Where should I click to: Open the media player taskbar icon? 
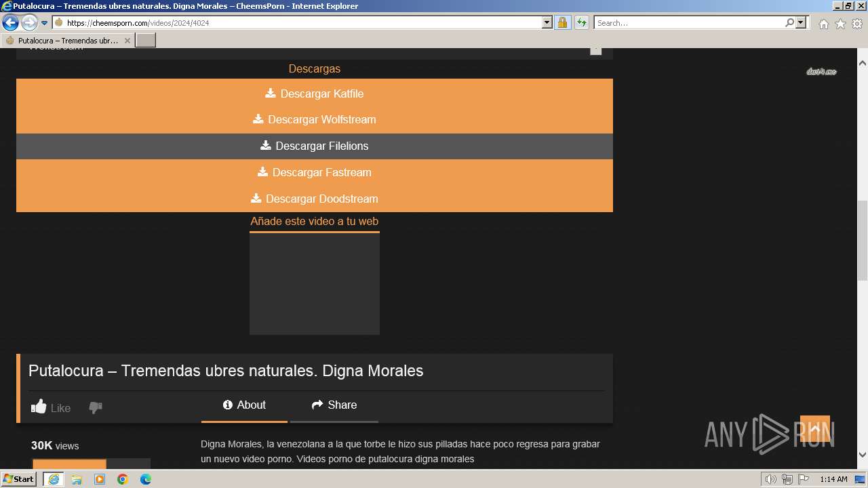tap(100, 479)
